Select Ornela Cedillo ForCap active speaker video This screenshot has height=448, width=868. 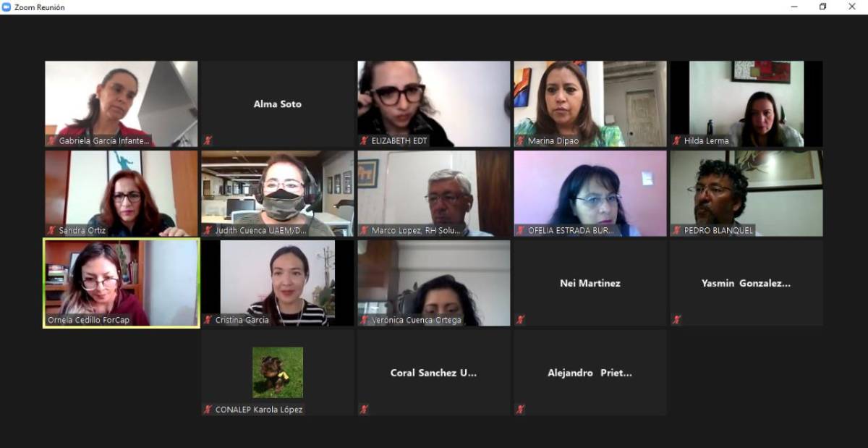(122, 283)
